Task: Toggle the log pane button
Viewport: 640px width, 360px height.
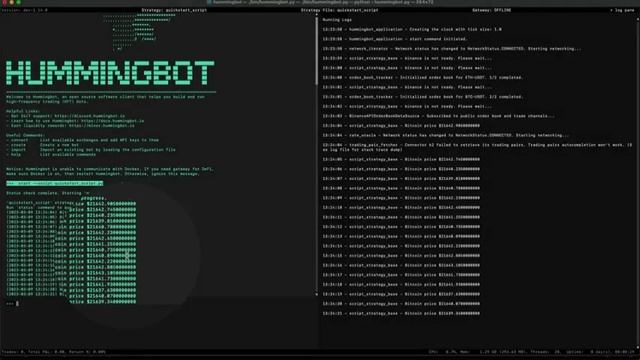Action: coord(622,10)
